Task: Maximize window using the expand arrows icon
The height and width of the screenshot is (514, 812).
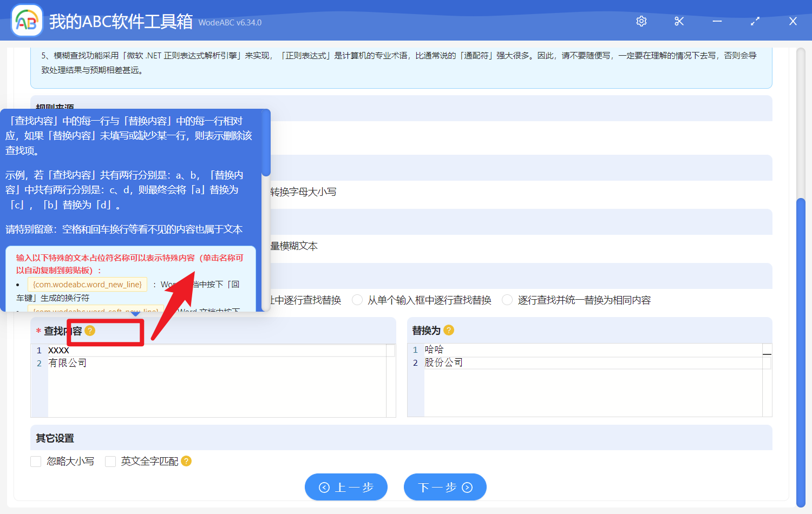Action: 755,21
